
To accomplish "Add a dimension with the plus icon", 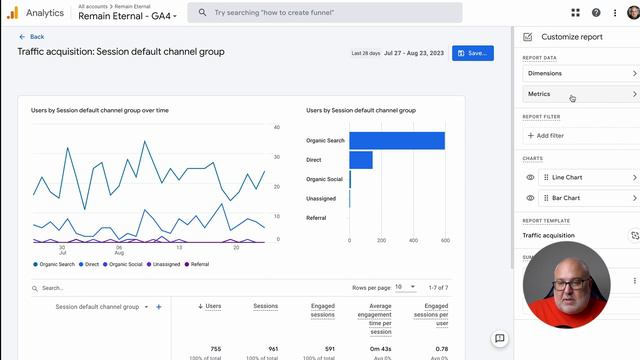I will (159, 307).
